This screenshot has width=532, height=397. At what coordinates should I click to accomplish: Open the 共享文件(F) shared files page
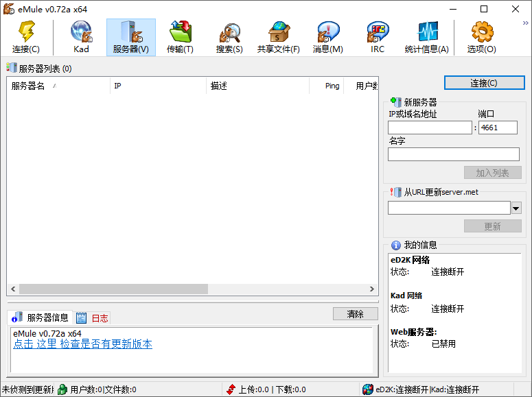pyautogui.click(x=279, y=37)
